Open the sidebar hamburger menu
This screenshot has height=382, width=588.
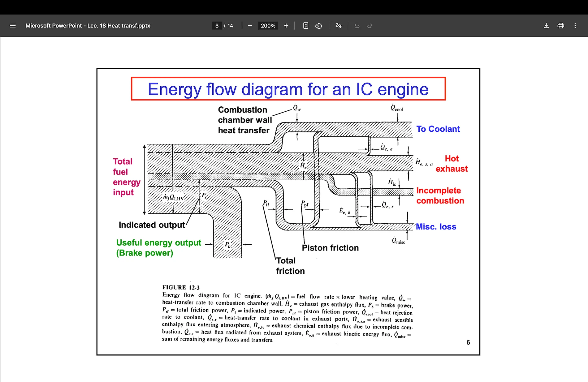pyautogui.click(x=13, y=26)
